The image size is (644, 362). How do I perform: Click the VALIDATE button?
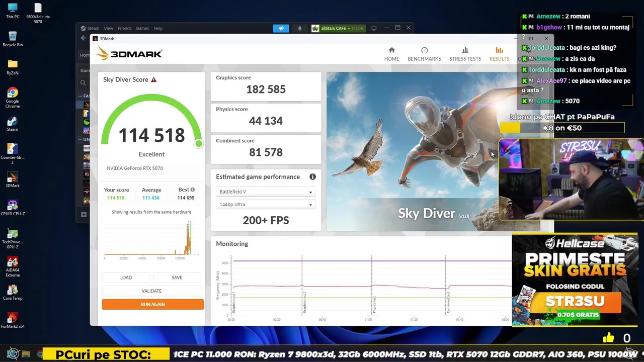(x=151, y=291)
